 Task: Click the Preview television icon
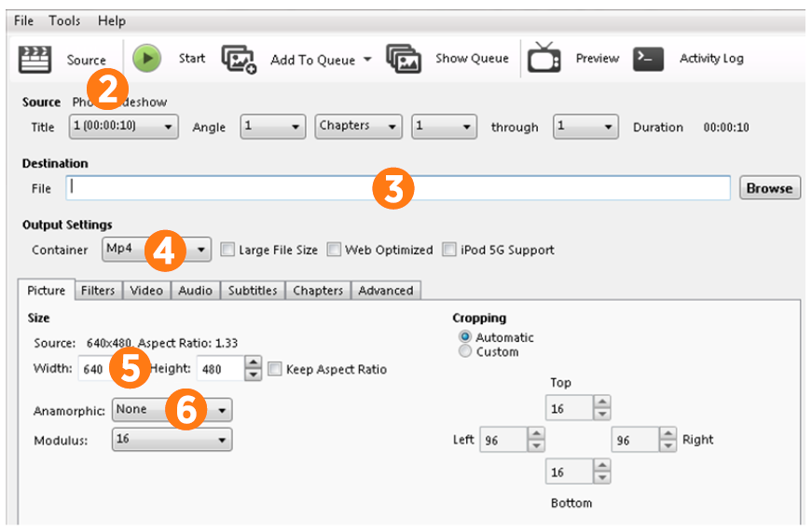pyautogui.click(x=544, y=59)
